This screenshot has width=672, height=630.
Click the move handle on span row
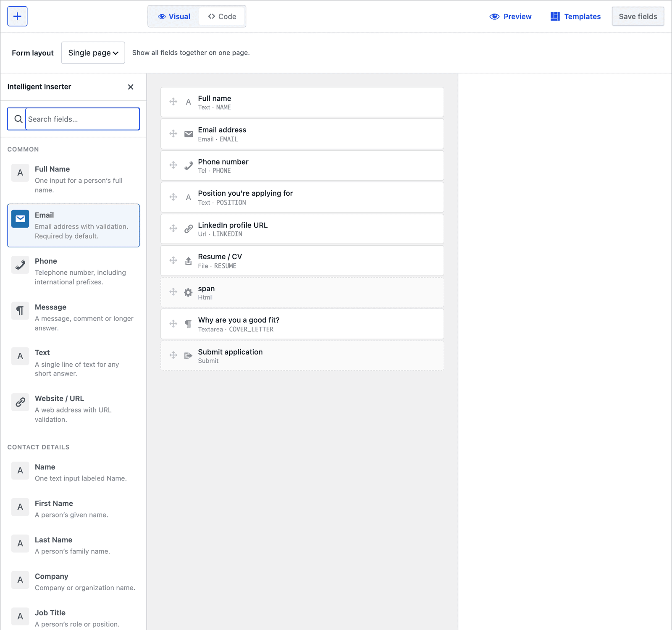click(x=173, y=292)
